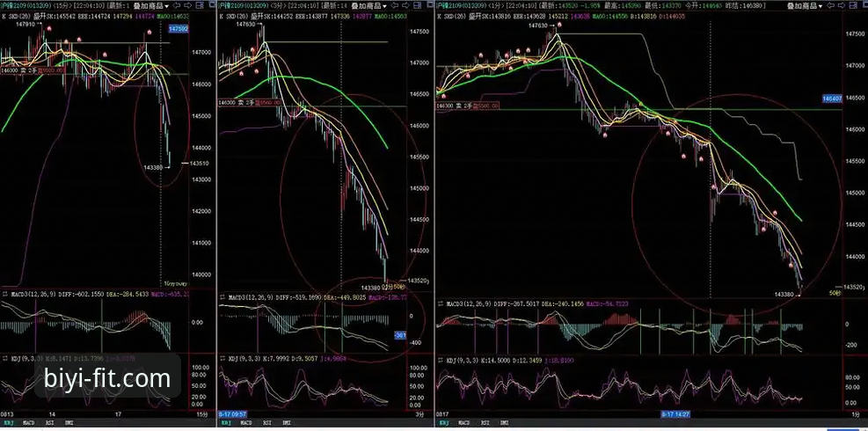Click MACD3(12,26,9) indicator title in 1-minute chart
This screenshot has width=868, height=431.
[470, 304]
